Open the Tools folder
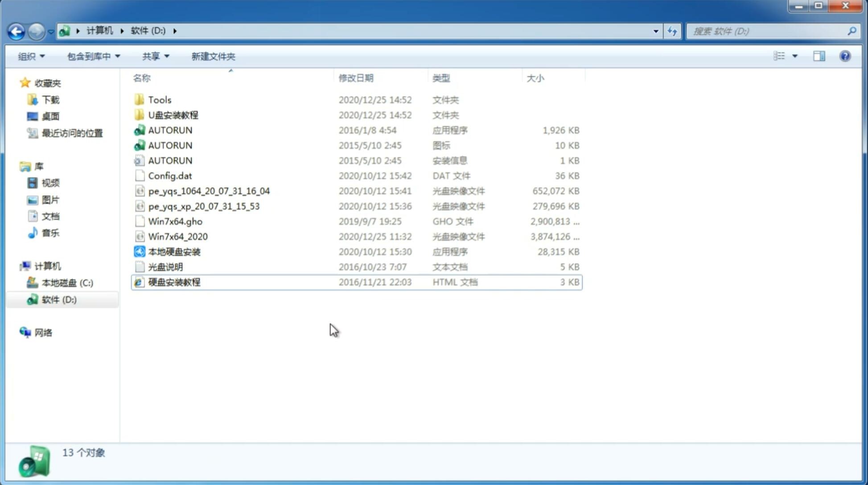 159,99
